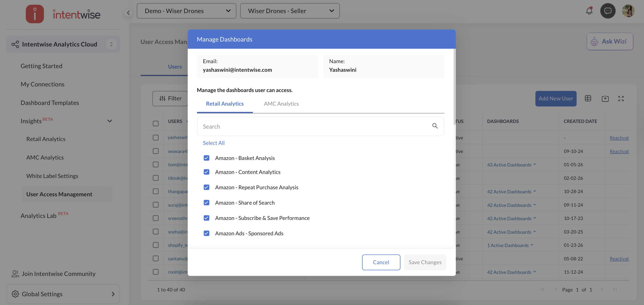Screen dimensions: 644x305
Task: Click the Cancel button
Action: [381, 262]
